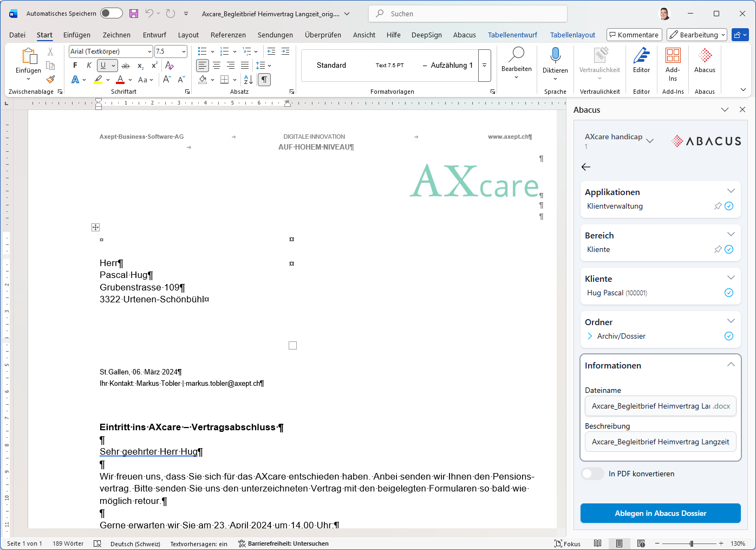Click the check circle beside Hug Pascal
Screen dimensions: 756x550
tap(729, 293)
